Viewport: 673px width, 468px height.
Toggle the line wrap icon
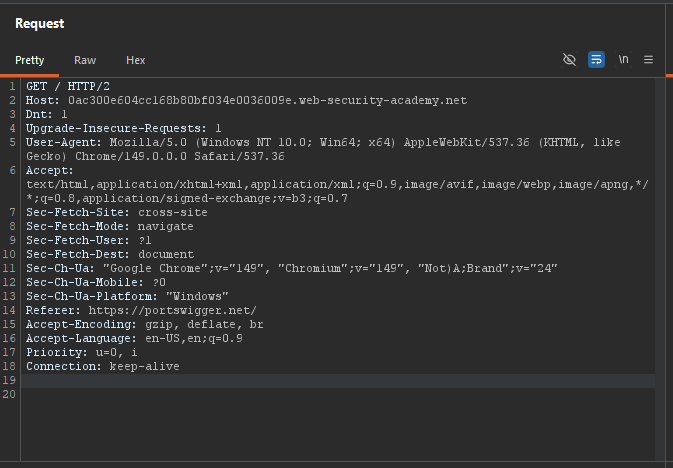[596, 60]
